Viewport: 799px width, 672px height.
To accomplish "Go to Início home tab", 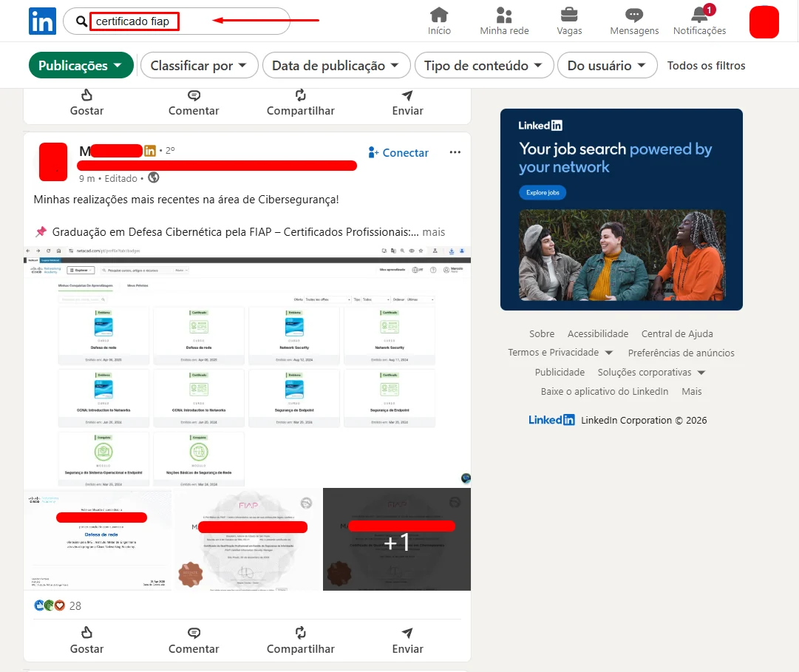I will (439, 21).
